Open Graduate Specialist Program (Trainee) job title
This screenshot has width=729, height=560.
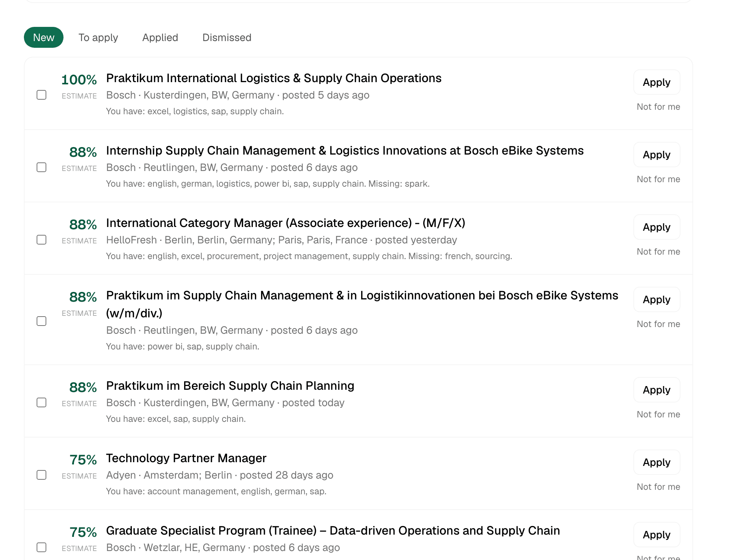pos(333,531)
